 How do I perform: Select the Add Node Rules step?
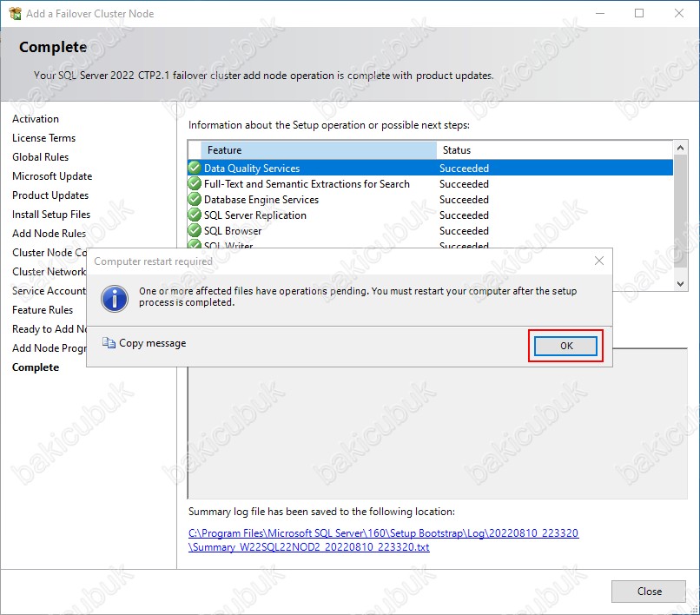(x=50, y=234)
